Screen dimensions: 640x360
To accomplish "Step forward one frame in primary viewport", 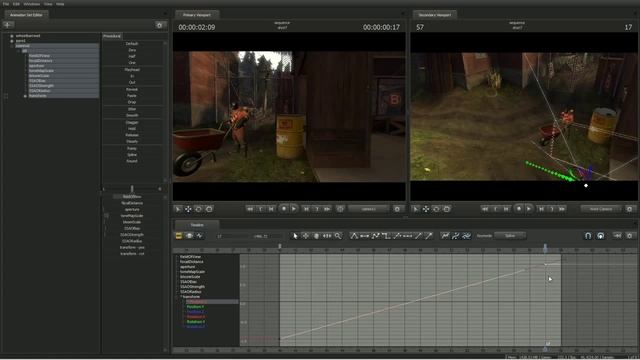I will [307, 209].
